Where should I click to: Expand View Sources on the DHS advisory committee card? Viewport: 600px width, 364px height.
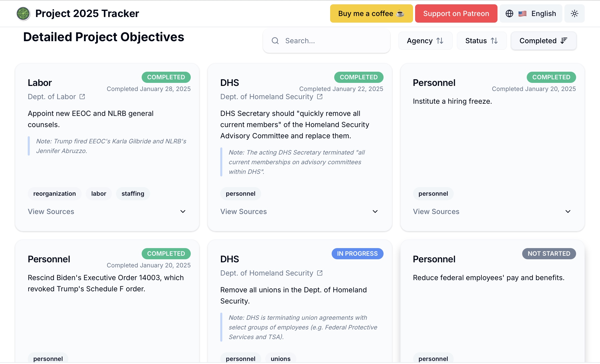[x=299, y=211]
